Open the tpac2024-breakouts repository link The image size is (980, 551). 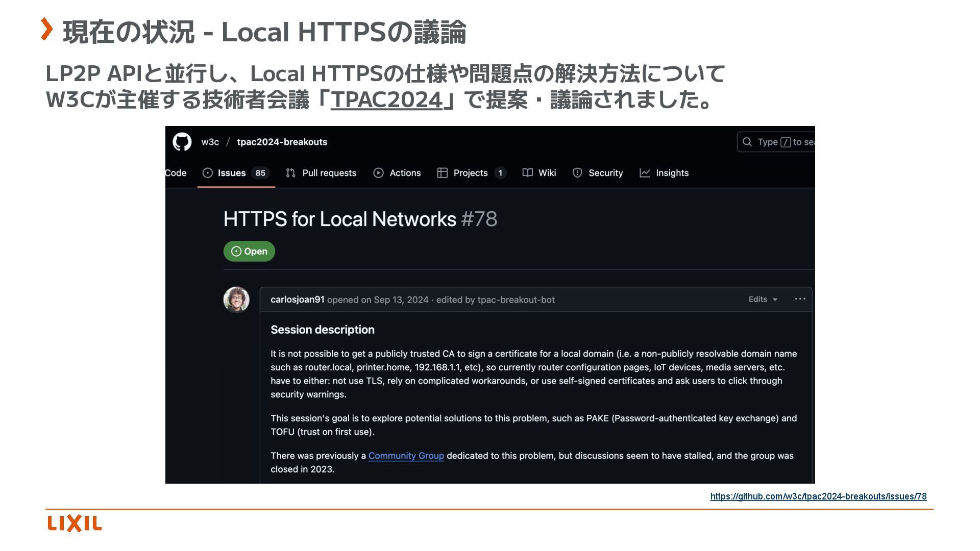[x=282, y=142]
